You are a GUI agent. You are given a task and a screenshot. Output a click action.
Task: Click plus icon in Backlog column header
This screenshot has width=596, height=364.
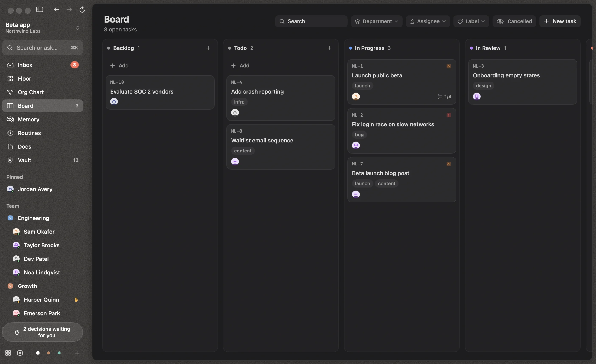pyautogui.click(x=208, y=48)
